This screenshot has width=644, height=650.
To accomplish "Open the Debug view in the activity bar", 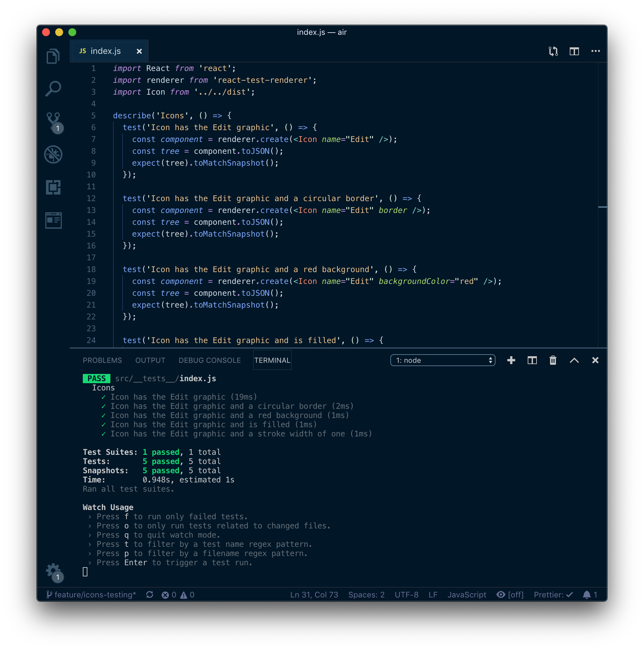I will (53, 154).
